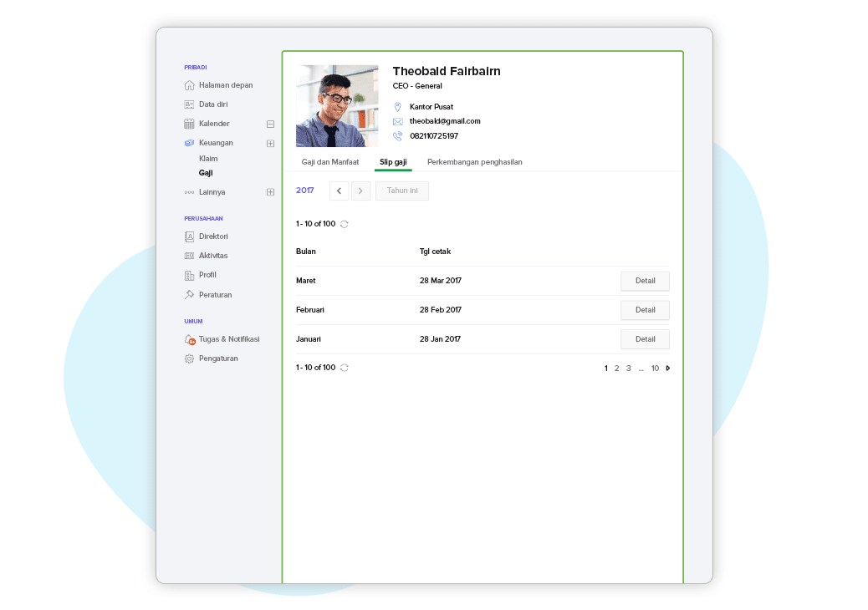
Task: Click the Tahun ini button
Action: [402, 191]
